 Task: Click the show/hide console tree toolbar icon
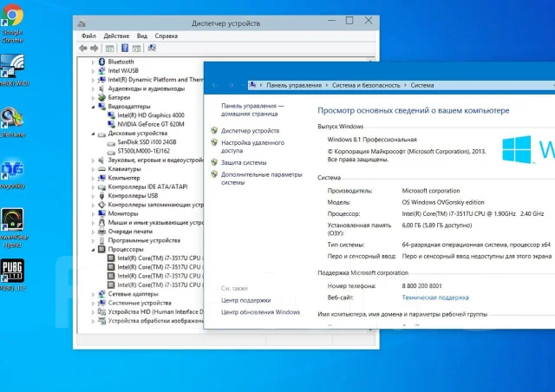coord(110,49)
